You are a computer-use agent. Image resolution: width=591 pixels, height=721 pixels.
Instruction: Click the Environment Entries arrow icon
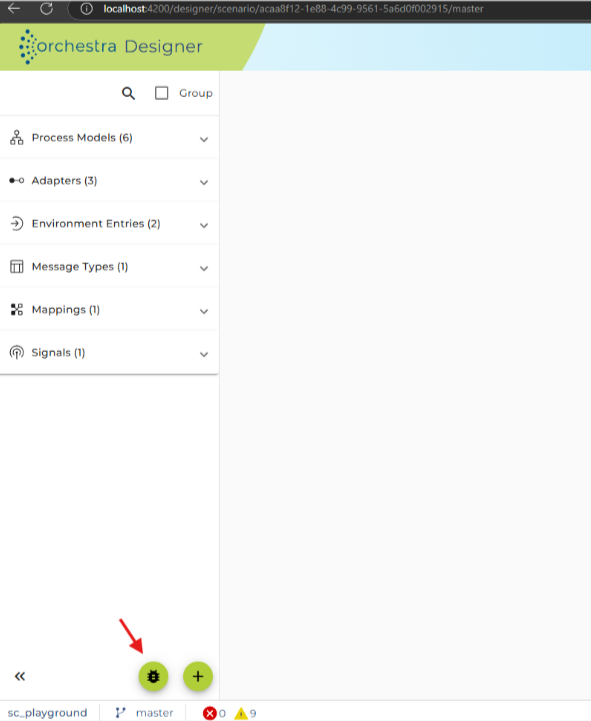[x=17, y=223]
